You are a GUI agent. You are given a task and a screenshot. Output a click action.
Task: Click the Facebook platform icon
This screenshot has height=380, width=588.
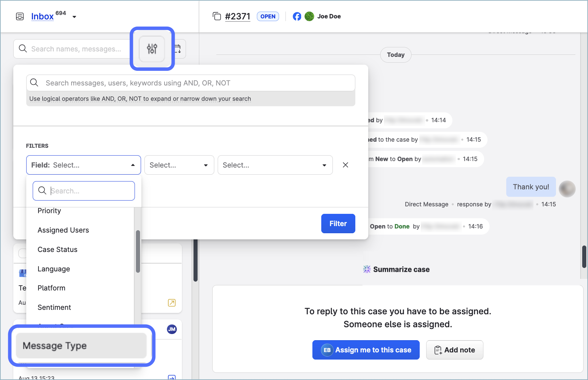tap(297, 16)
